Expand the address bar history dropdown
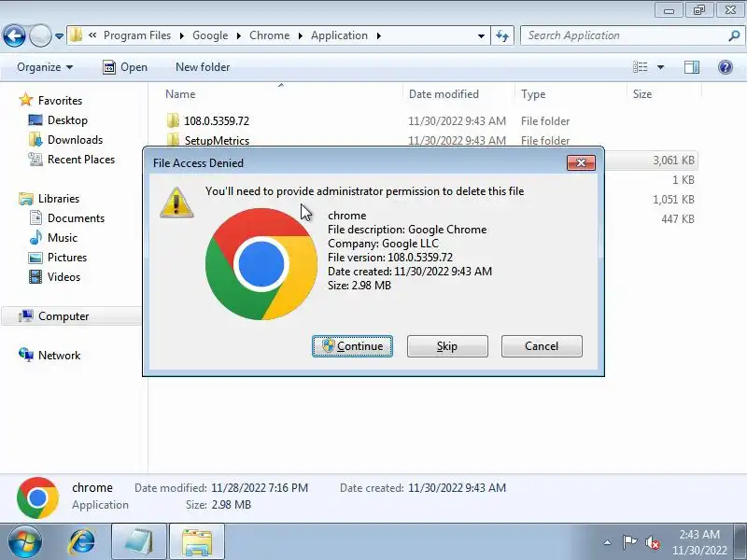Viewport: 747px width, 560px height. [481, 36]
